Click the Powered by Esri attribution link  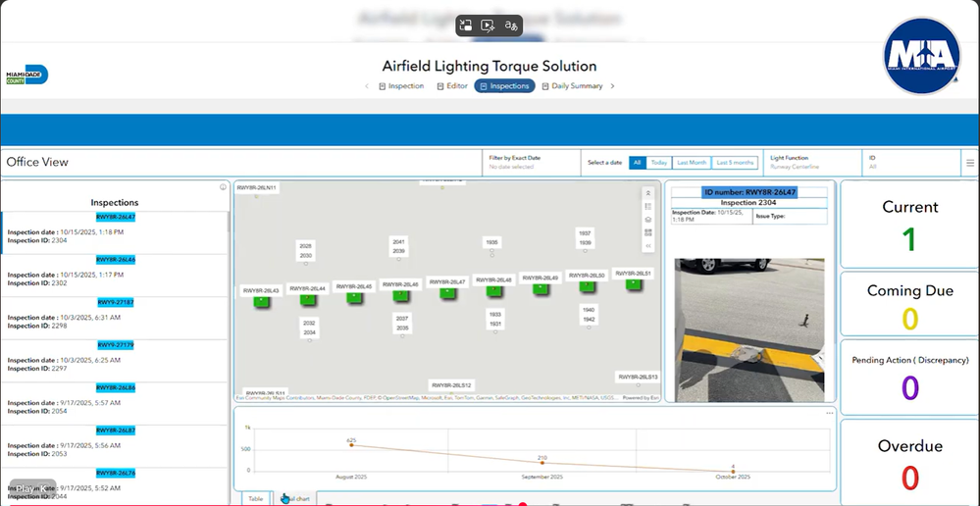click(642, 397)
